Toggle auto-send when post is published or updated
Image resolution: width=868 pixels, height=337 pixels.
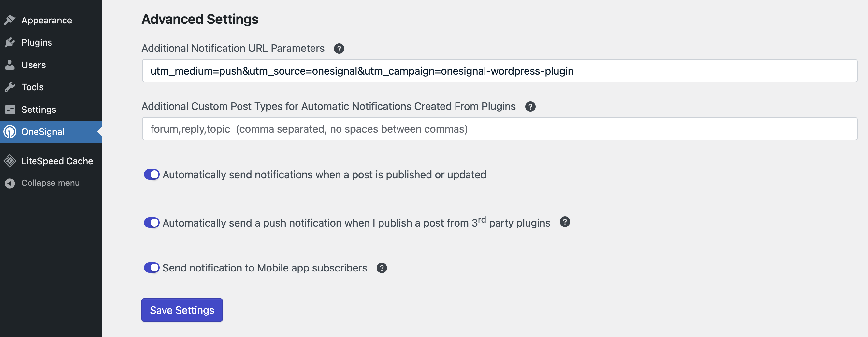152,175
